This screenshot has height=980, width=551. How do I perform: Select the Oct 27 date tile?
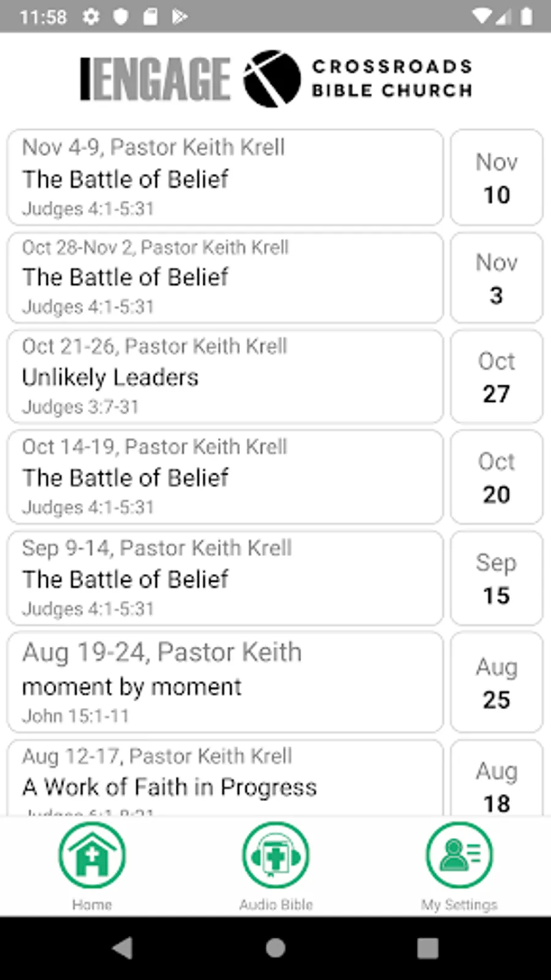tap(497, 377)
